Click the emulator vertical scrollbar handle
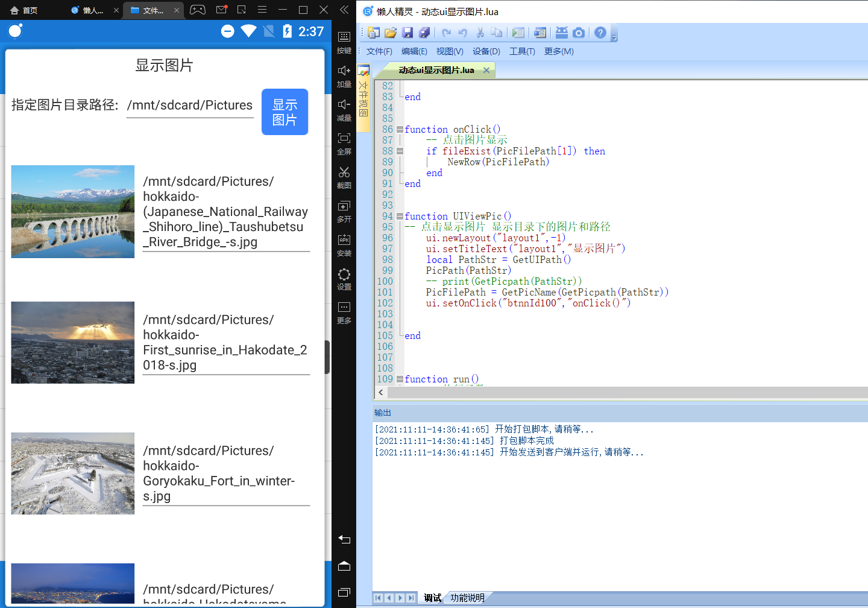 click(327, 357)
